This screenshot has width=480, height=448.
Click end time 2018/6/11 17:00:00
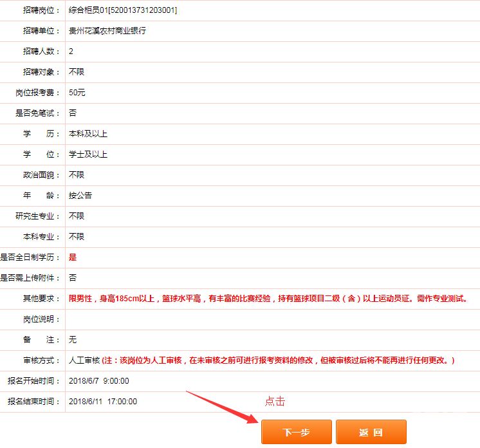tap(103, 401)
